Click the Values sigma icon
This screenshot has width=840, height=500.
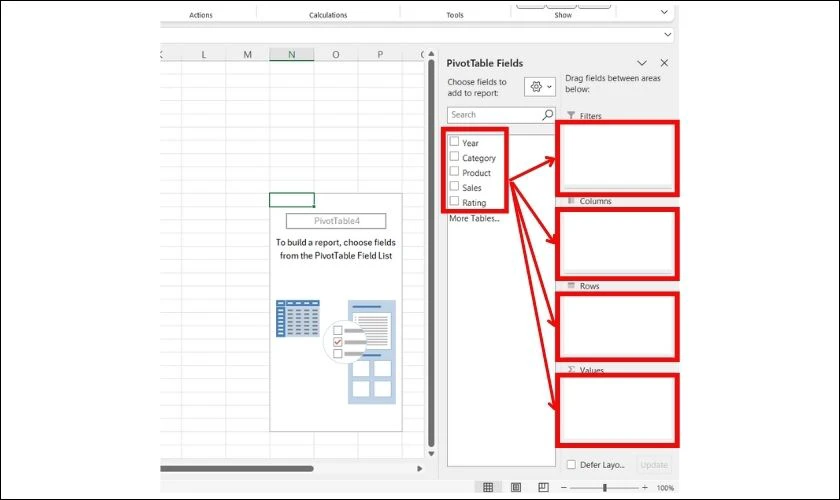pyautogui.click(x=571, y=370)
